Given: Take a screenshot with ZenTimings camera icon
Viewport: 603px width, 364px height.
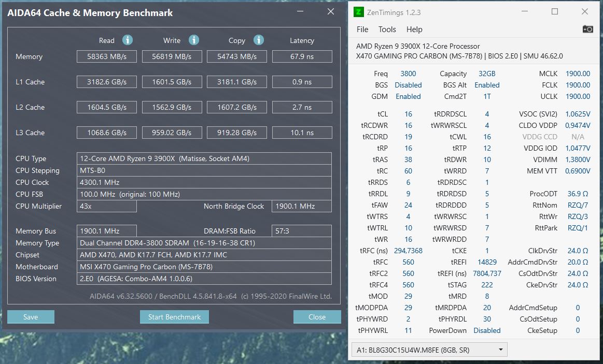Looking at the screenshot, I should [x=587, y=29].
